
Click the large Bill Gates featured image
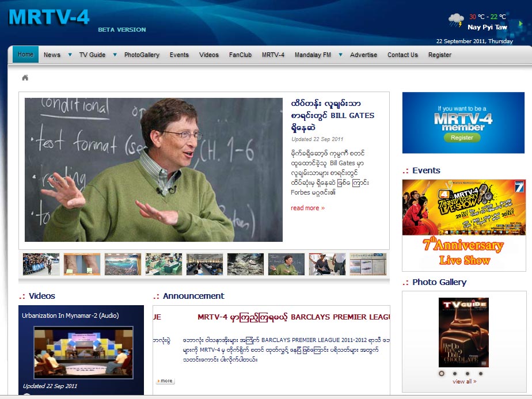coord(154,170)
